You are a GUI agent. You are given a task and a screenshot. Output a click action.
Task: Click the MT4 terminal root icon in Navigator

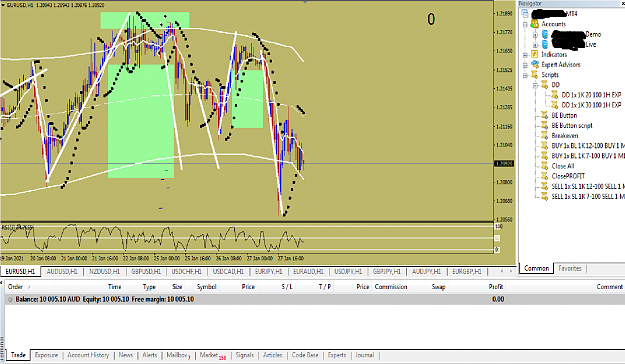coord(525,14)
